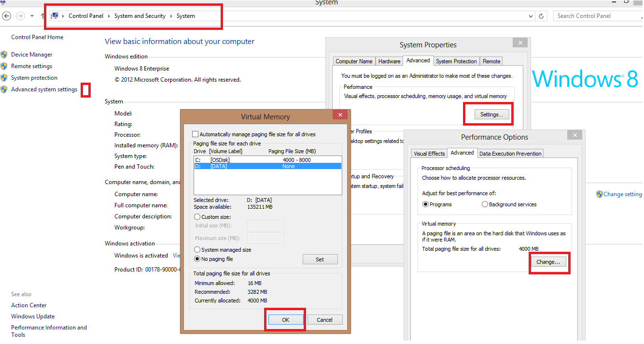The height and width of the screenshot is (344, 644).
Task: Open the recent locations dropdown arrow
Action: click(x=32, y=16)
